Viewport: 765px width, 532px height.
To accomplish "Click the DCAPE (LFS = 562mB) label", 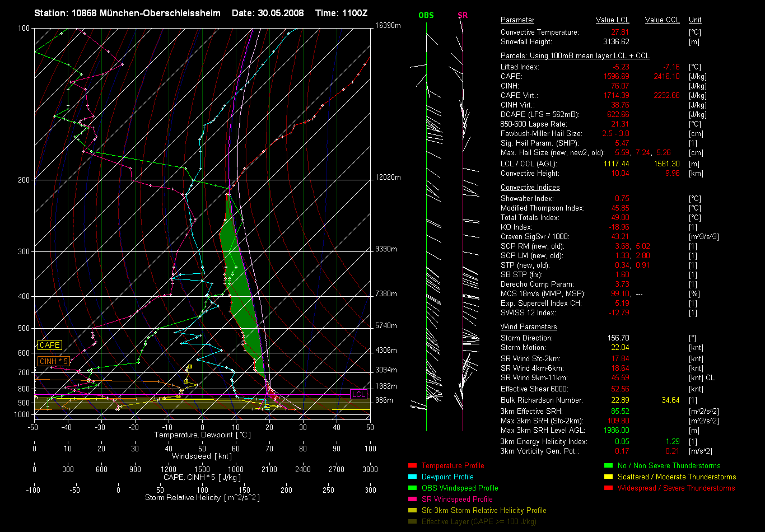I will point(540,115).
